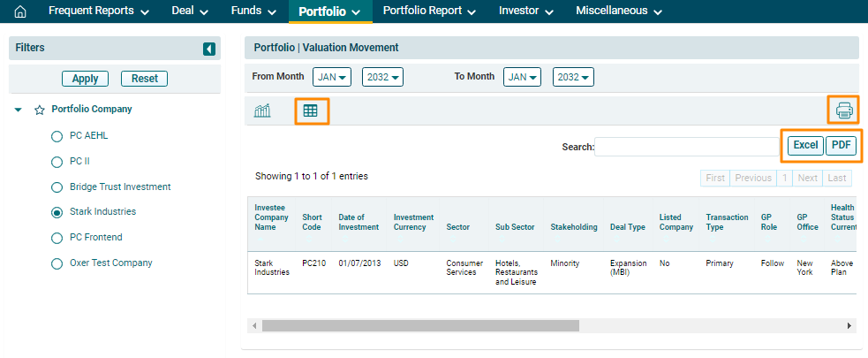Viewport: 868px width, 358px height.
Task: Click the printer icon
Action: 844,110
